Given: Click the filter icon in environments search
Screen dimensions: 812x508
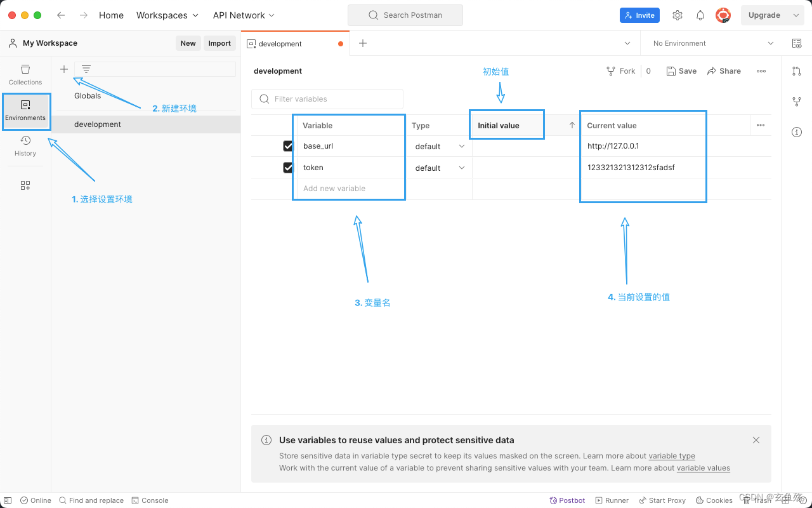Looking at the screenshot, I should [86, 69].
